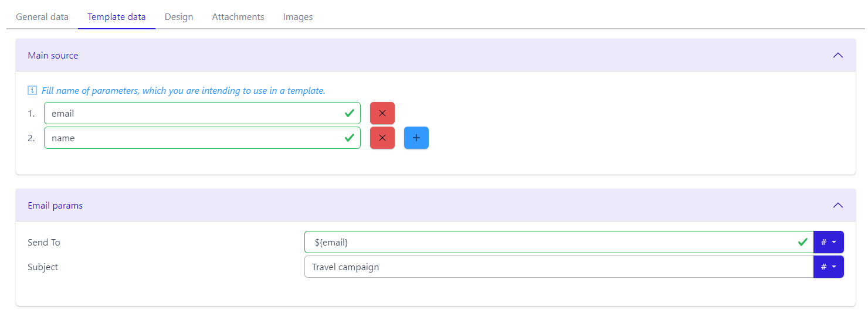
Task: Click the Subject label
Action: coord(43,267)
